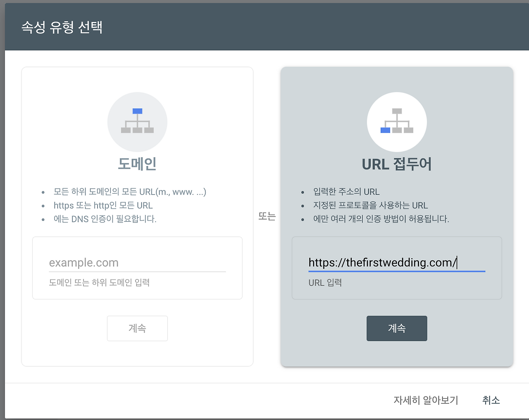The width and height of the screenshot is (529, 420).
Task: Click the 도메인 heading text
Action: point(137,164)
